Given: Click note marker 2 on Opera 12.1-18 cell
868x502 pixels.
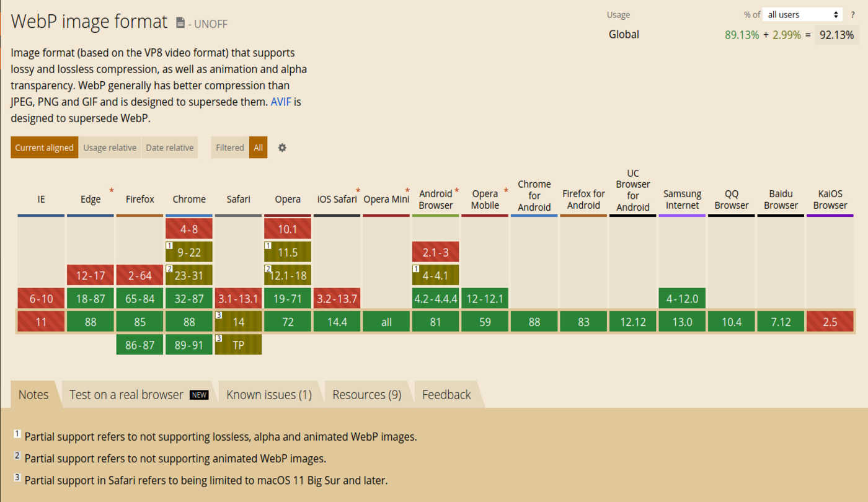Looking at the screenshot, I should coord(268,269).
